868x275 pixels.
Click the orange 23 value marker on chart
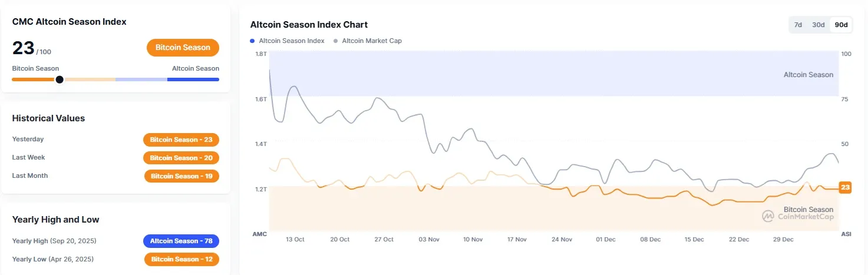coord(845,187)
